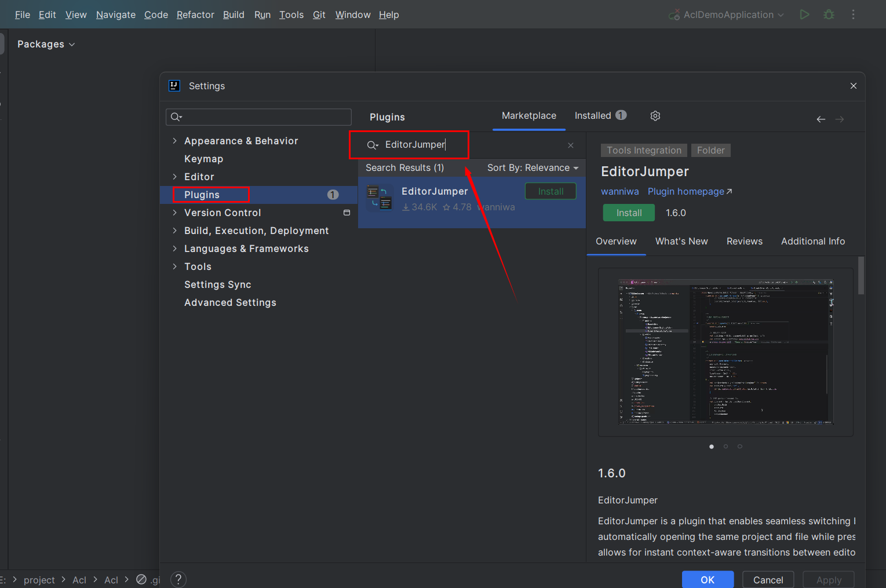
Task: Click the Search Results (1) header text
Action: (x=404, y=168)
